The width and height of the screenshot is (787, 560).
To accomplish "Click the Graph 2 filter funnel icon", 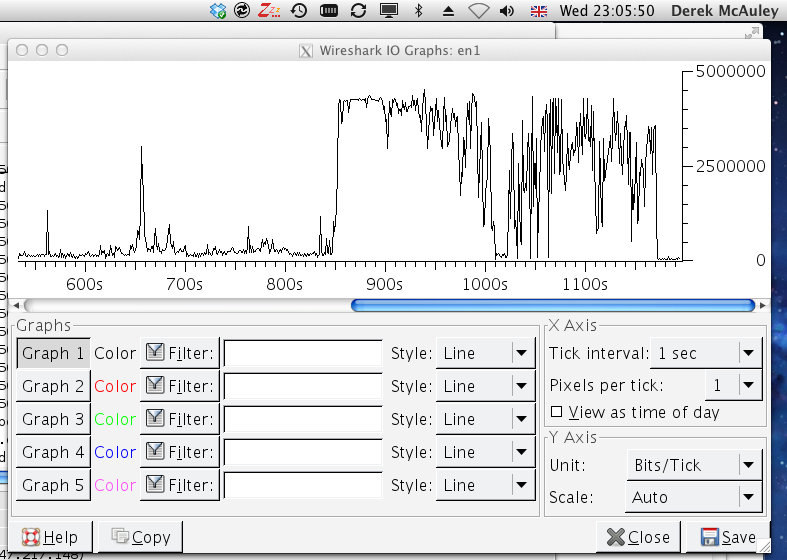I will point(155,385).
